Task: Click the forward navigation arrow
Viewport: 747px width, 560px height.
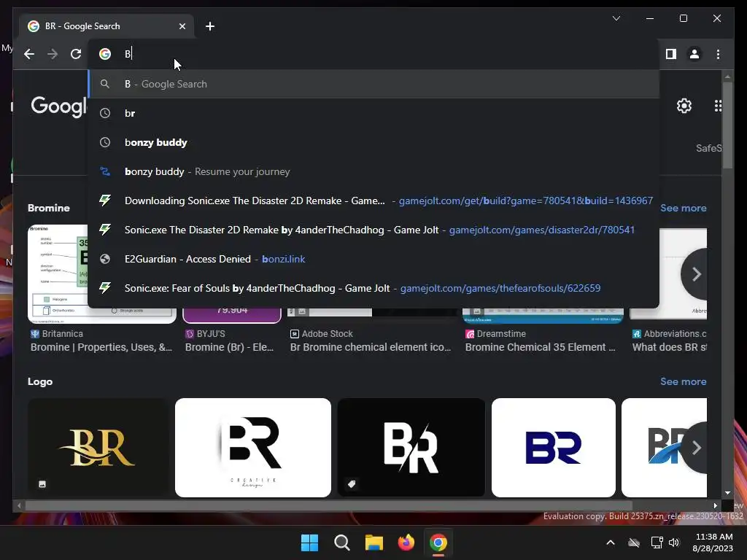Action: [53, 54]
